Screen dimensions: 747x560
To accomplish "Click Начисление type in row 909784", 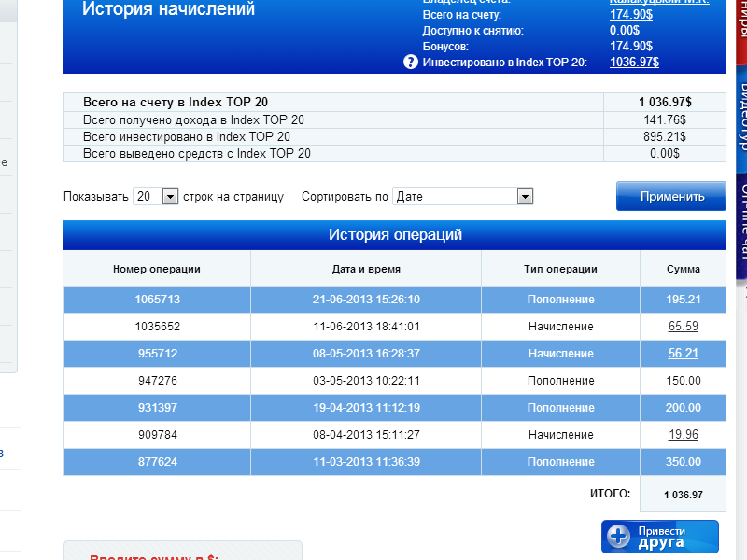I will pos(561,435).
